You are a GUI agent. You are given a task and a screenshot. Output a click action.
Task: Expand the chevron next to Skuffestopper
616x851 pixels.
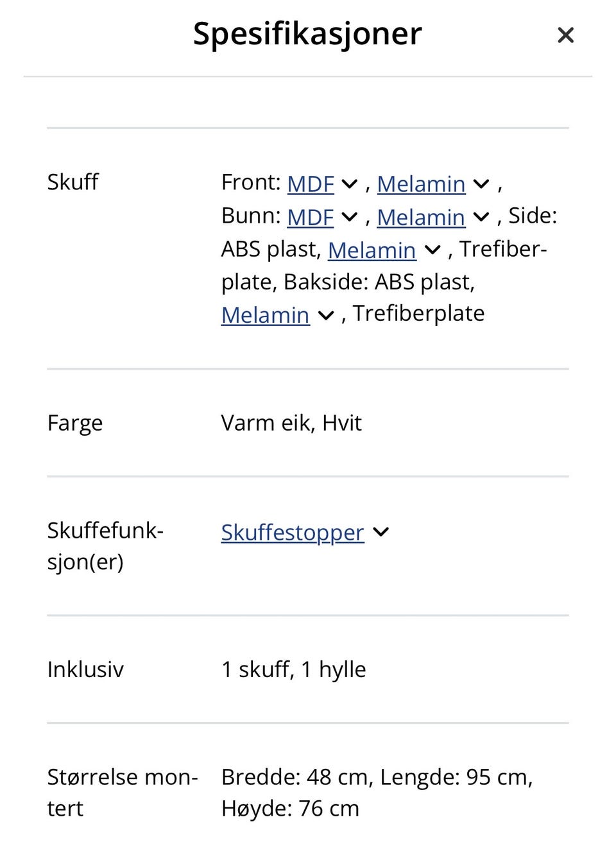(381, 532)
